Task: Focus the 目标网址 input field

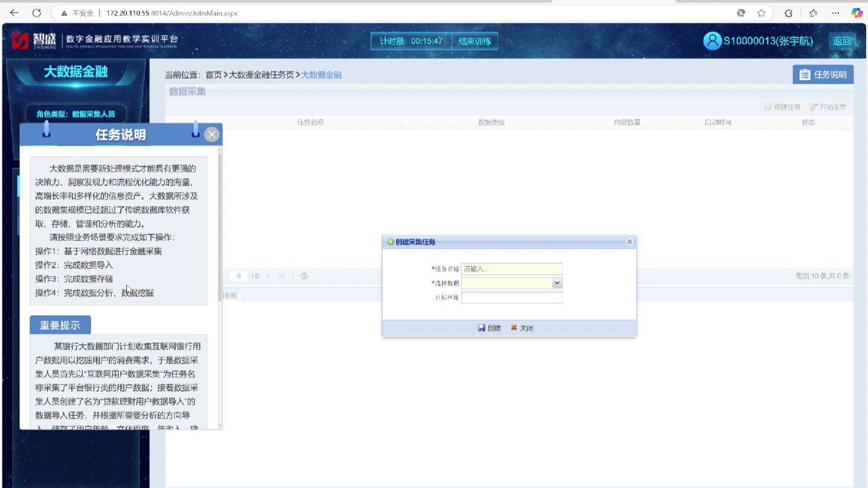Action: [512, 297]
